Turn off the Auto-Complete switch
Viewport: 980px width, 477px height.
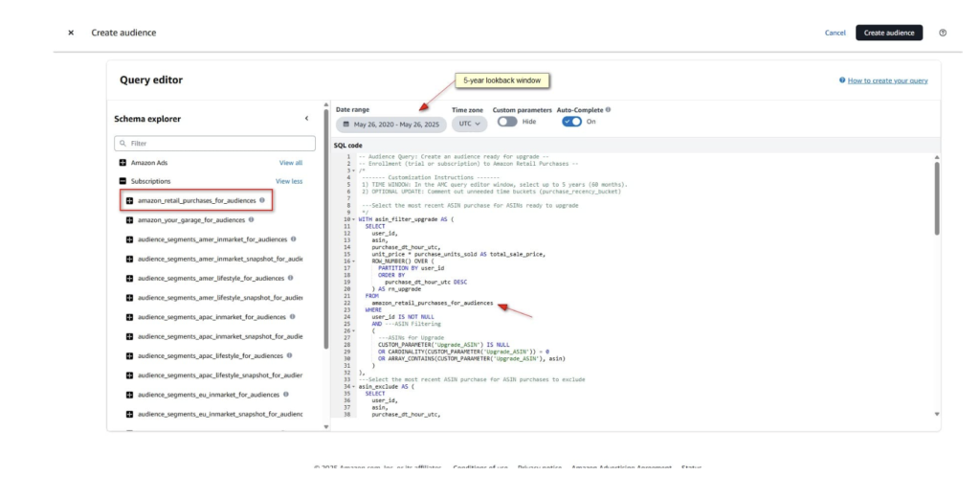[571, 122]
